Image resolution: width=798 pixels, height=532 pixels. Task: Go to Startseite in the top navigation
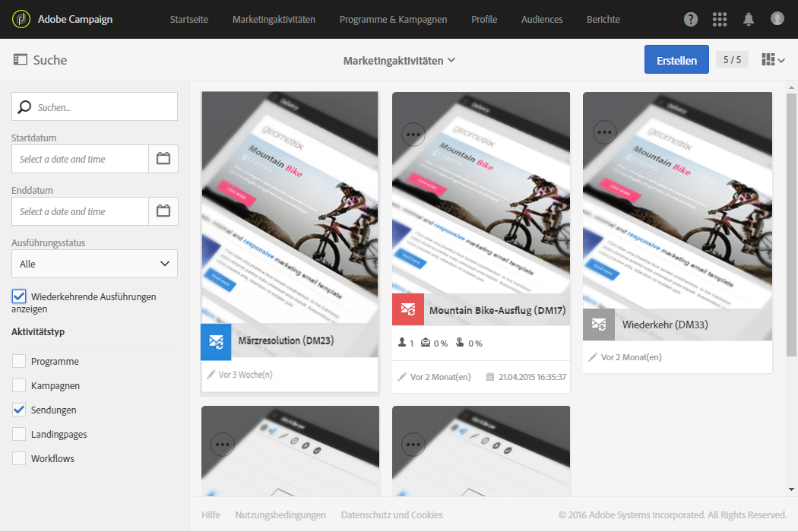coord(188,19)
